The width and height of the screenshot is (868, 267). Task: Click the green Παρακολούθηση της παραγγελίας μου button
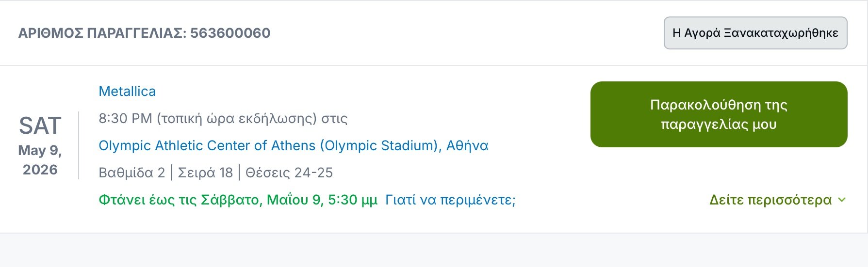[719, 114]
